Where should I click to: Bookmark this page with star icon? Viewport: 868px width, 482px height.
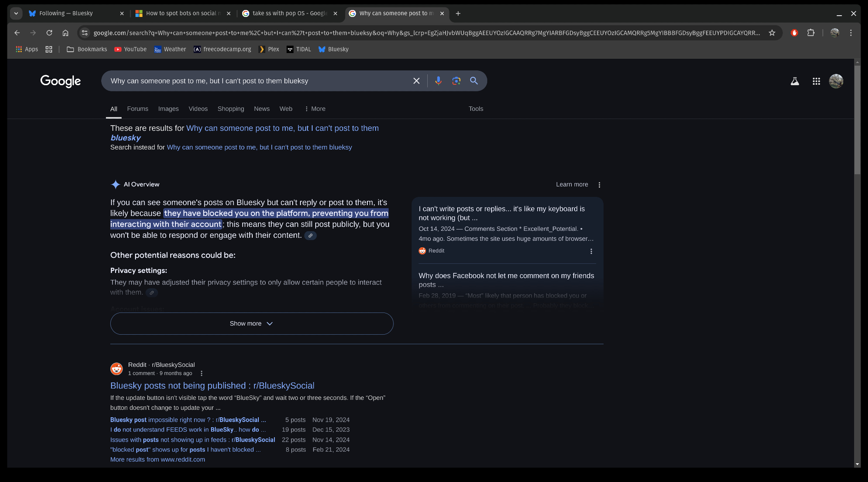772,33
